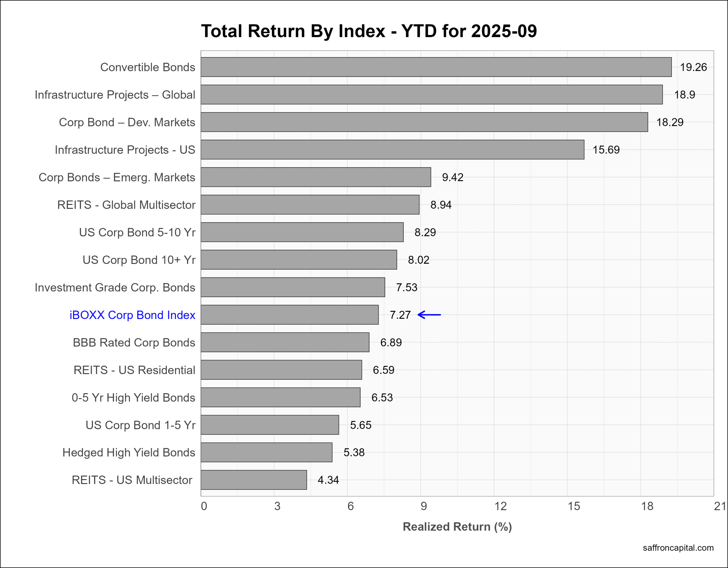728x568 pixels.
Task: Select the iBOXX Corp Bond Index label
Action: [x=132, y=315]
